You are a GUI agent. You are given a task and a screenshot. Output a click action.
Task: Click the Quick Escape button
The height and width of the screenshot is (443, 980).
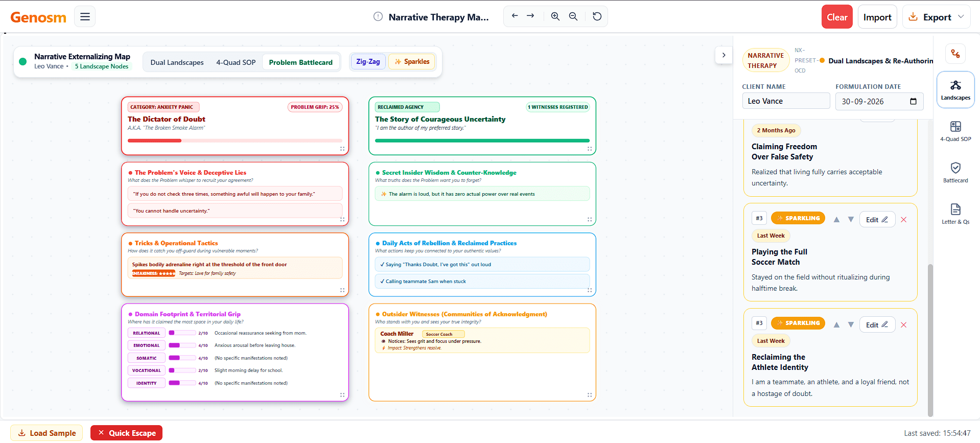point(126,433)
